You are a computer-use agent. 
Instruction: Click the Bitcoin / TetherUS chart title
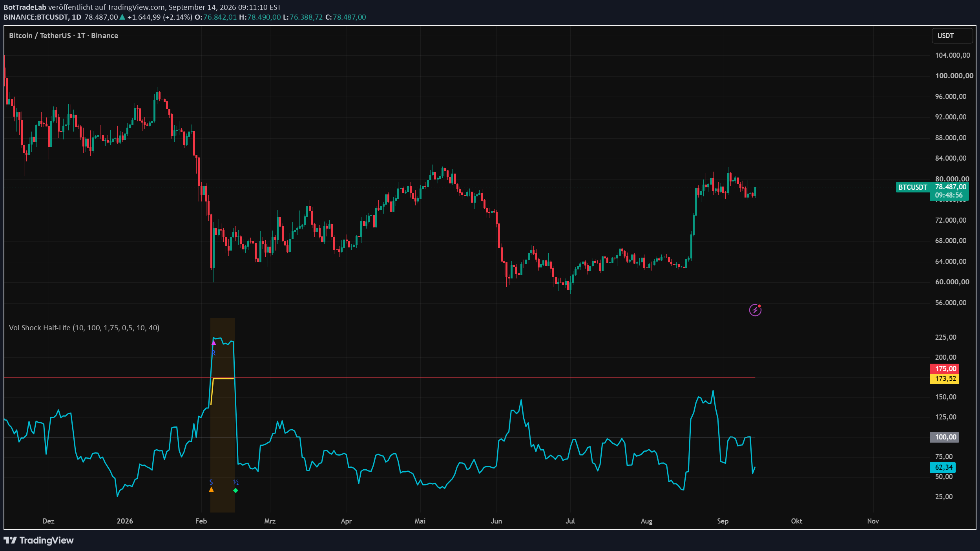click(64, 35)
